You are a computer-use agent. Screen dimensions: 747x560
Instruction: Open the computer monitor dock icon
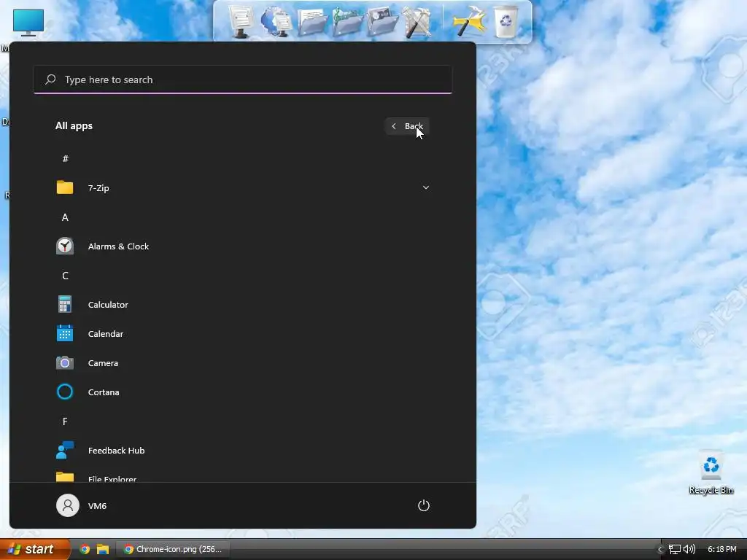pos(241,21)
